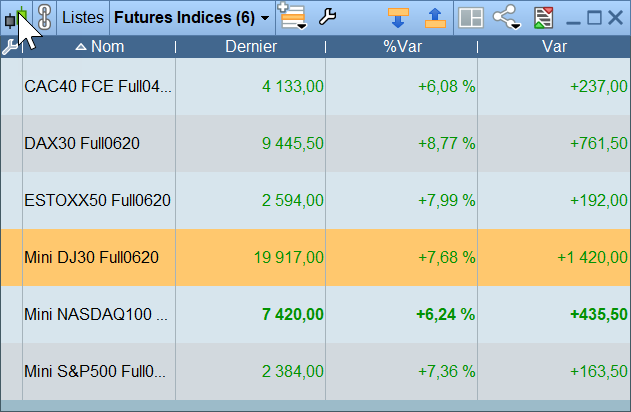Click the add column list icon
Screen dimensions: 631x412
point(293,16)
